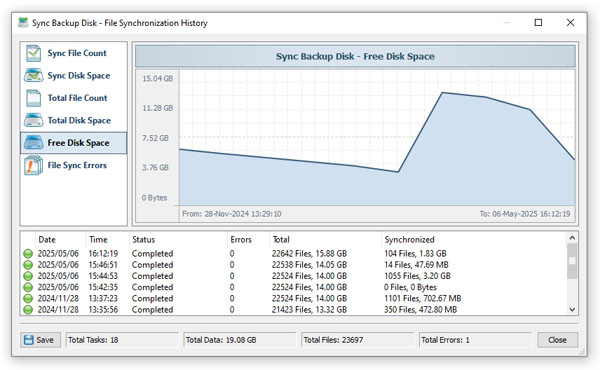Click '22524 Files, 14.00 GB' in 15:44:53 row
This screenshot has width=600, height=370.
(x=309, y=276)
